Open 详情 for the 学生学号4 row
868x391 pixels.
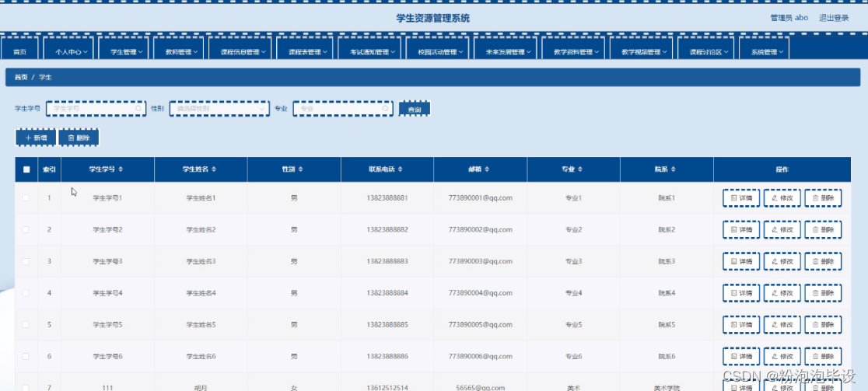(740, 293)
